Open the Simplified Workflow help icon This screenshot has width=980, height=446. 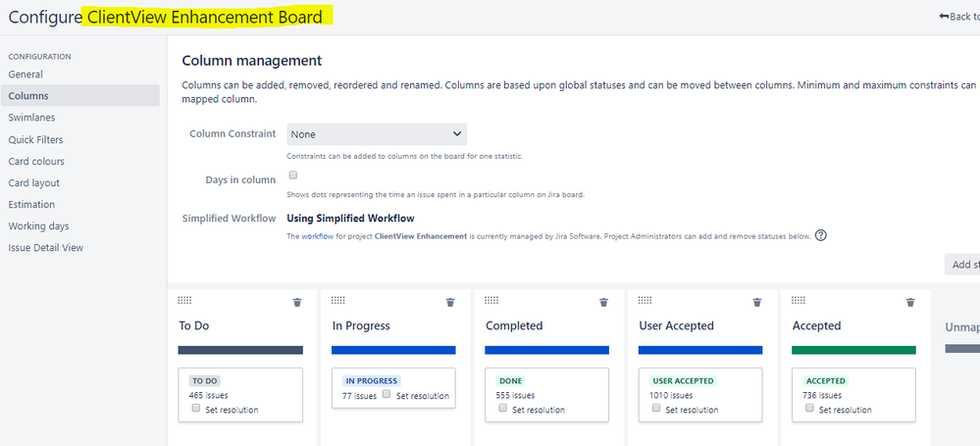tap(821, 236)
